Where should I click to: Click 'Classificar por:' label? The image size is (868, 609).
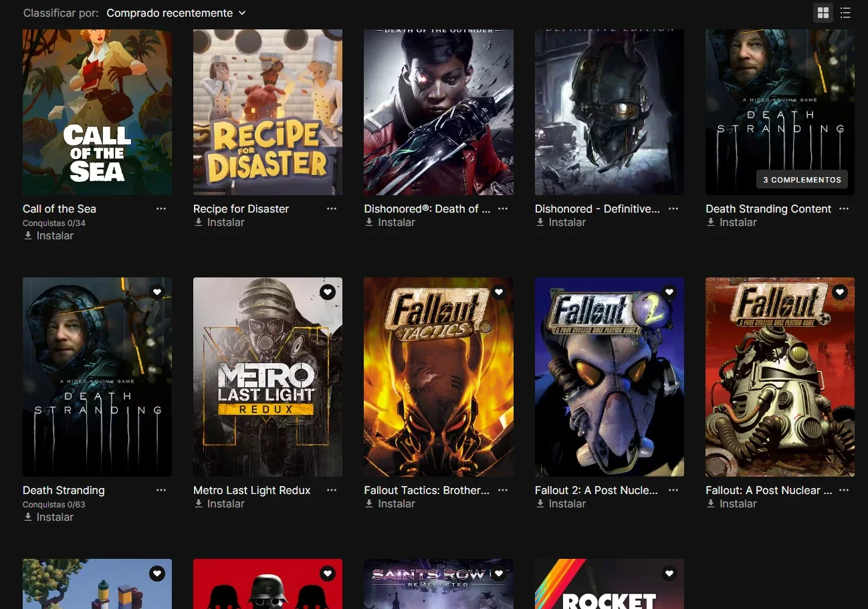[x=61, y=13]
